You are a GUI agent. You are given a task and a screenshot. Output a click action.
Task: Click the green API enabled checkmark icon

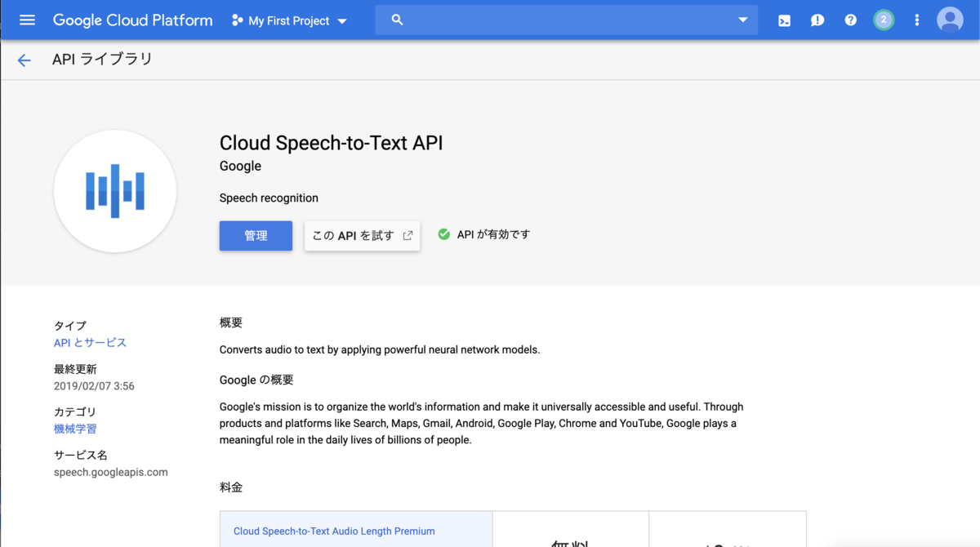444,234
